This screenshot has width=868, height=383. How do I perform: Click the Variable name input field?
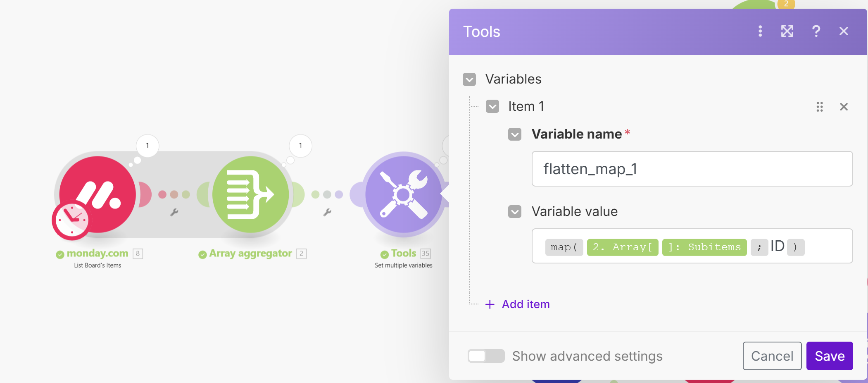692,169
